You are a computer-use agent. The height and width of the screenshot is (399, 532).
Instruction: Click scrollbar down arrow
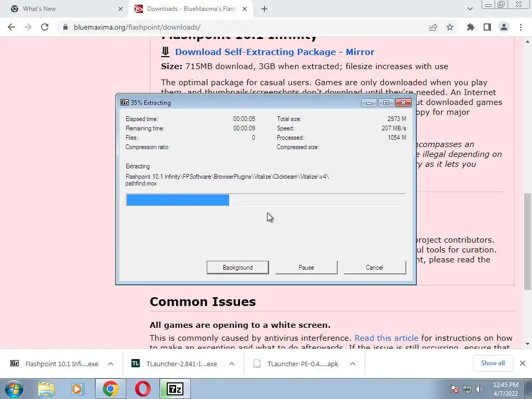pyautogui.click(x=527, y=344)
